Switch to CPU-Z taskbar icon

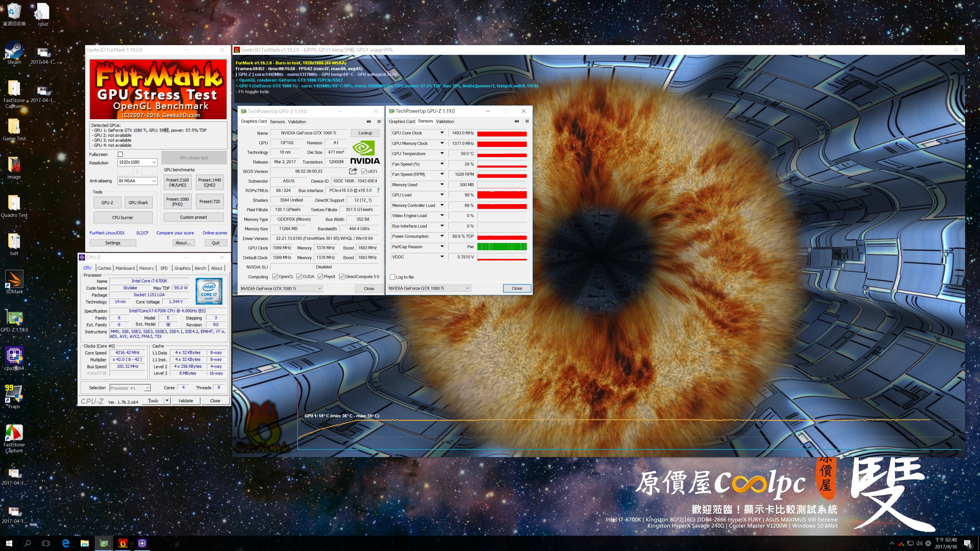point(142,543)
